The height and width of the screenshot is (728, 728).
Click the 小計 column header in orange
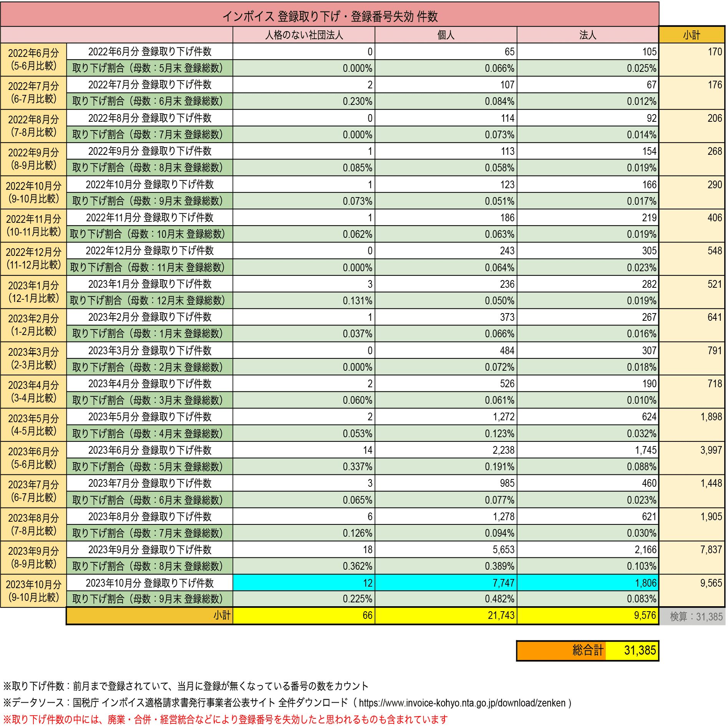click(x=692, y=35)
